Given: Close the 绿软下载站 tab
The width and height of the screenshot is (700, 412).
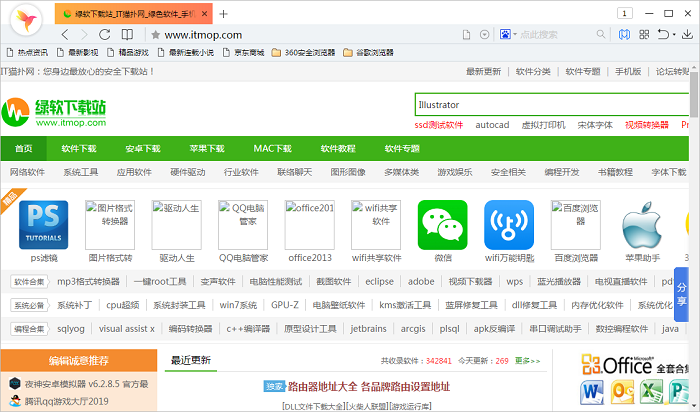Looking at the screenshot, I should click(x=204, y=14).
